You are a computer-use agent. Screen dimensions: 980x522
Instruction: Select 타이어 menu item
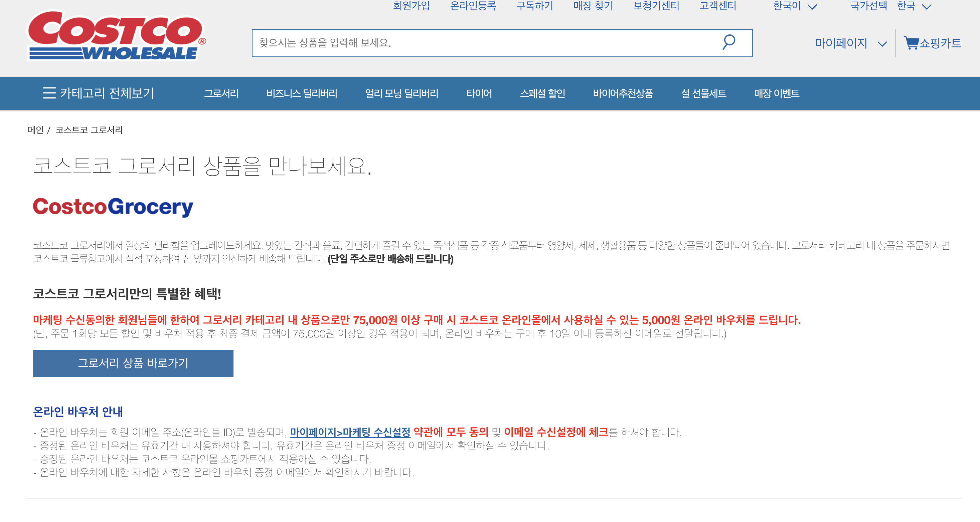[479, 93]
